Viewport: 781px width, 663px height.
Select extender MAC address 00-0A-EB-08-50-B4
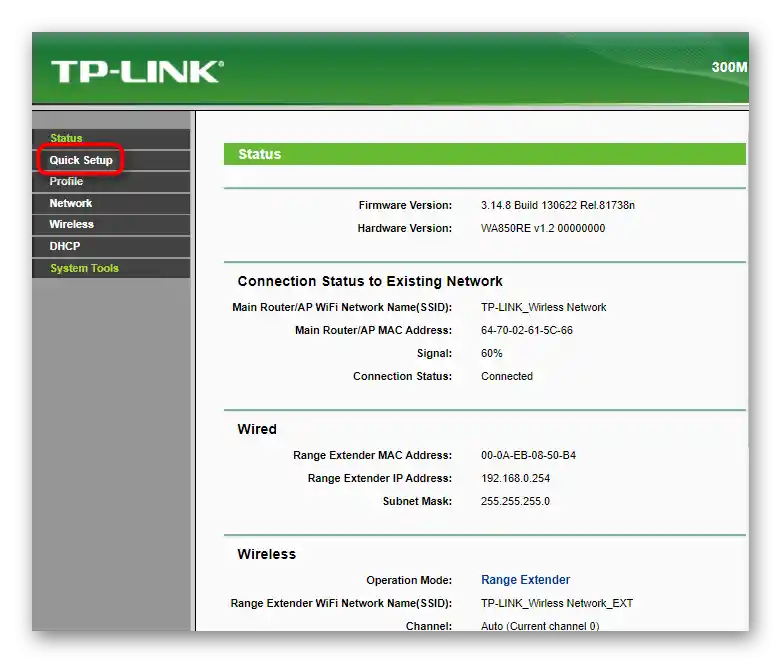tap(528, 455)
